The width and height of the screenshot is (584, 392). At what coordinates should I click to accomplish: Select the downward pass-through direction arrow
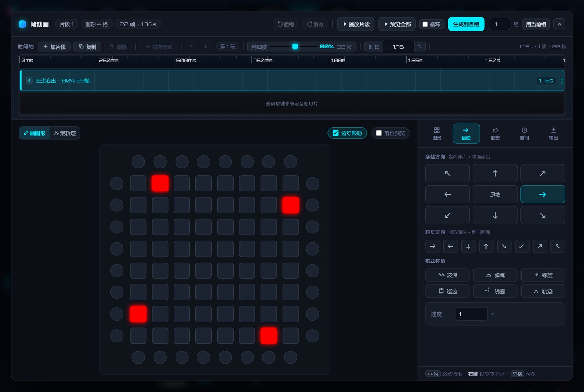coord(495,215)
